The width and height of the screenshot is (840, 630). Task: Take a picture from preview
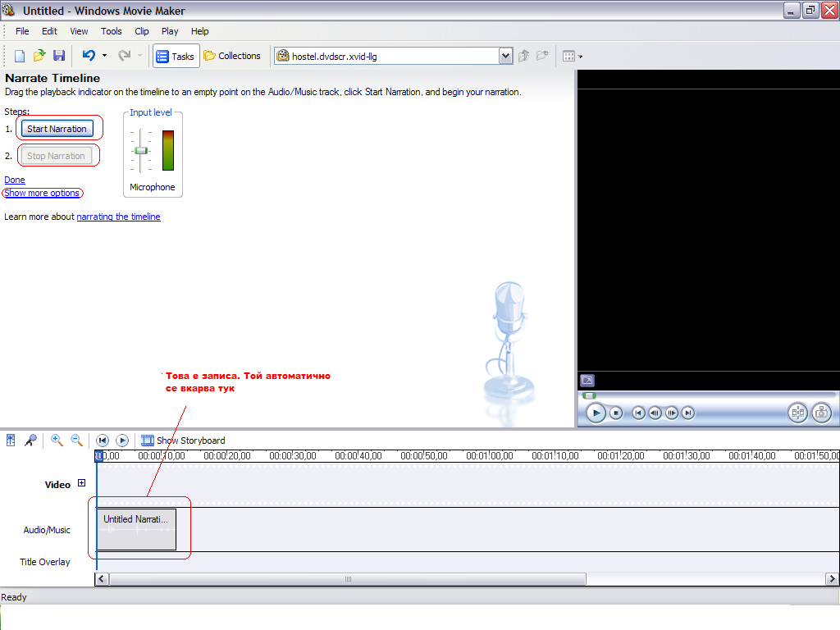click(x=821, y=413)
